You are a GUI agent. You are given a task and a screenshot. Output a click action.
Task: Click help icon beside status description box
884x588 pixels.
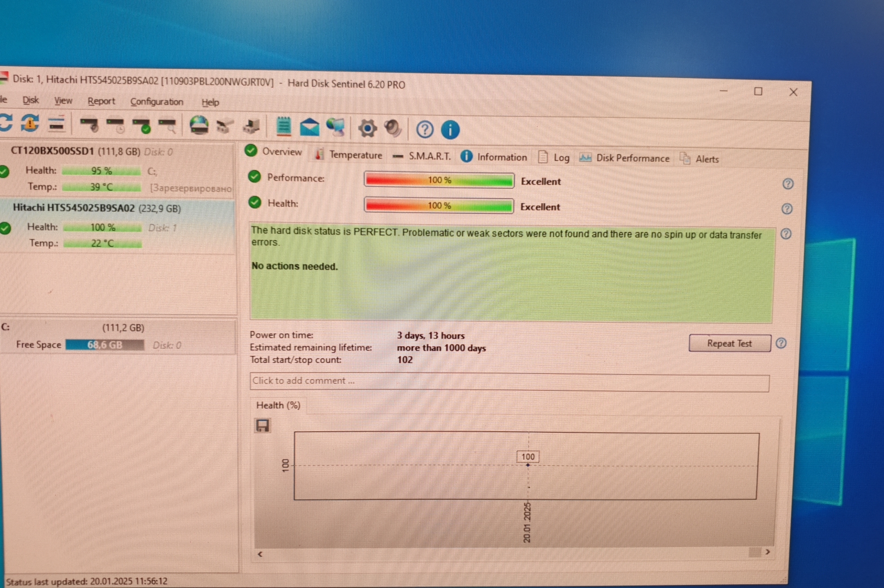[786, 234]
